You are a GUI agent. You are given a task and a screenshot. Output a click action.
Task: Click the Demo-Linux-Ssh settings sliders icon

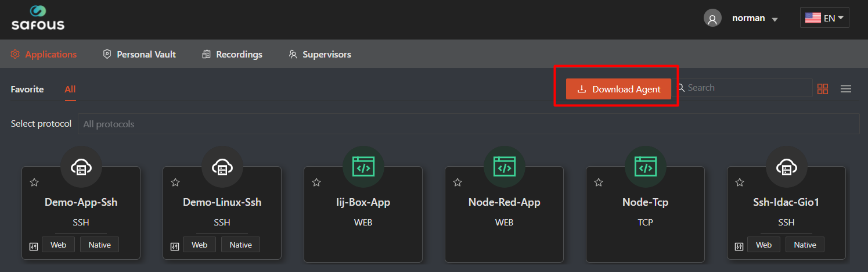pyautogui.click(x=175, y=246)
